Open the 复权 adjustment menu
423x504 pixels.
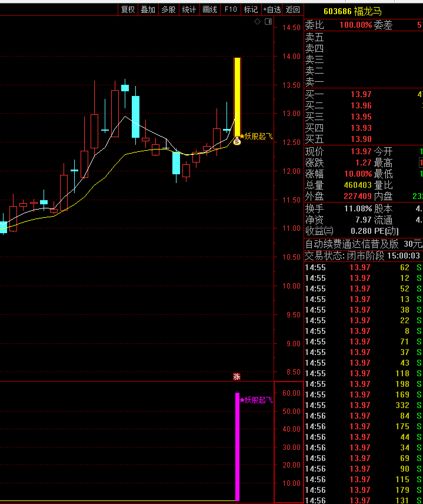[x=128, y=9]
